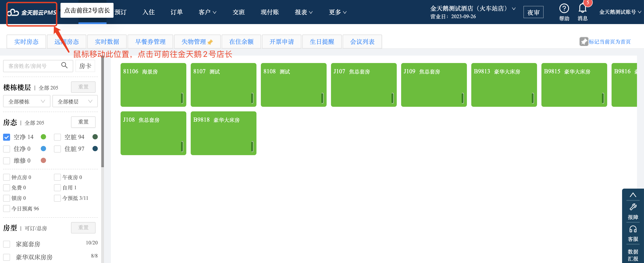Select room card J109 焦总套房
The width and height of the screenshot is (644, 263).
434,85
